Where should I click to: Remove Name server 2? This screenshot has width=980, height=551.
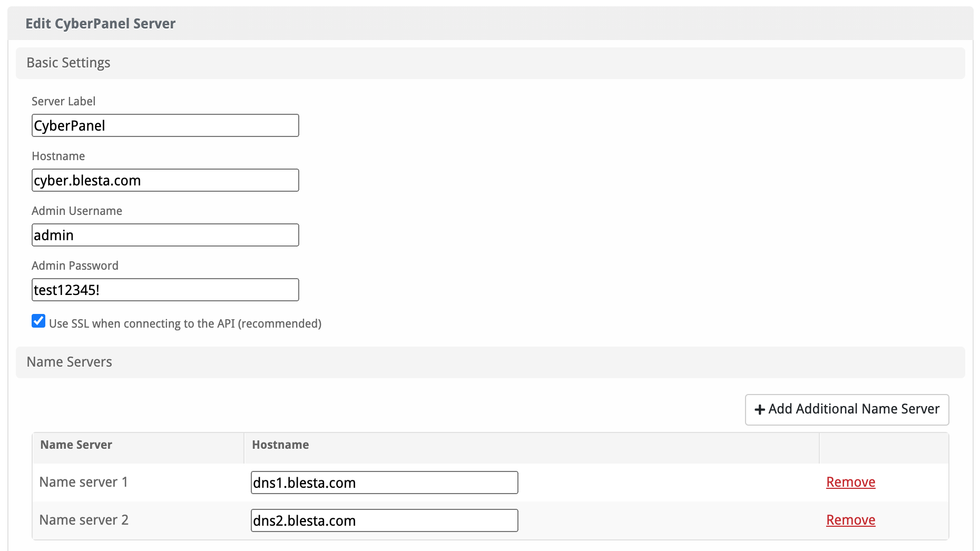click(x=850, y=520)
